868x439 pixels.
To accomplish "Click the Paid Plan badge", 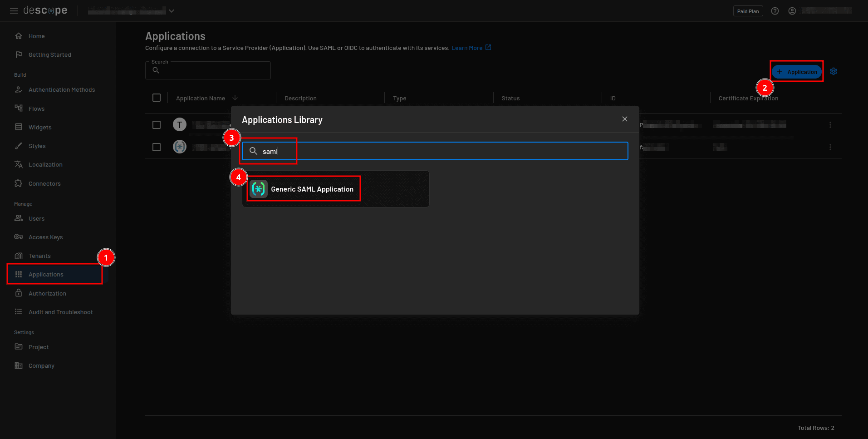I will click(748, 11).
